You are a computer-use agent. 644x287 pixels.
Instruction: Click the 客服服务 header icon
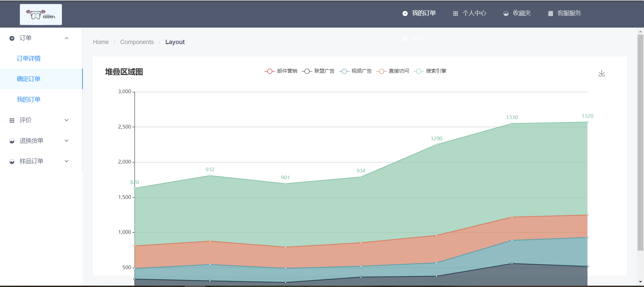tap(550, 13)
